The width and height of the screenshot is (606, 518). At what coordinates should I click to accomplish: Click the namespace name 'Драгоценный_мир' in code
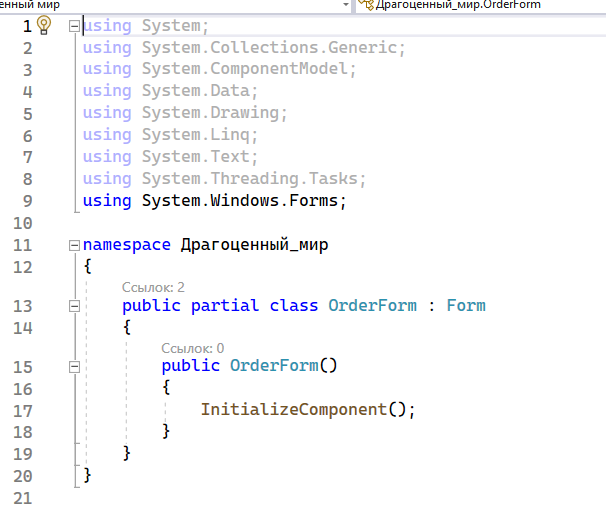point(254,245)
